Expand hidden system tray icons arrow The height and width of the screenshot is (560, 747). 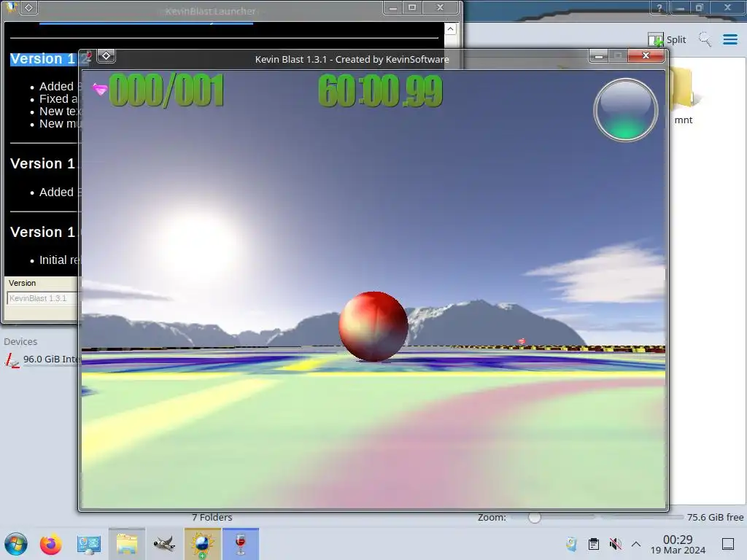pos(636,544)
